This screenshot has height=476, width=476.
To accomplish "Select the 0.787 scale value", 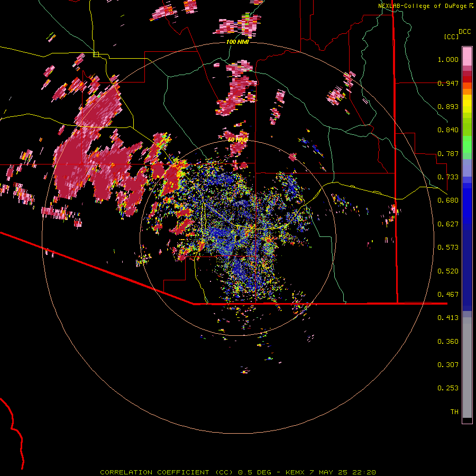I will coord(448,153).
